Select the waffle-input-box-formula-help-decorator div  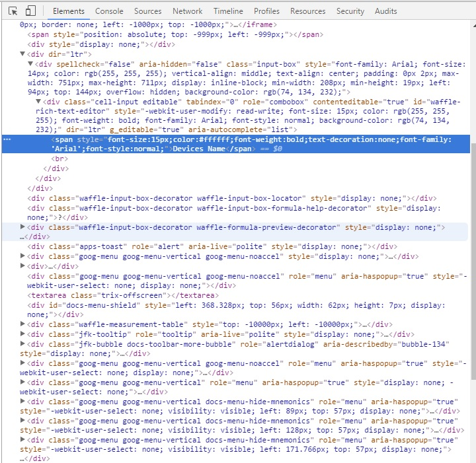coord(234,213)
